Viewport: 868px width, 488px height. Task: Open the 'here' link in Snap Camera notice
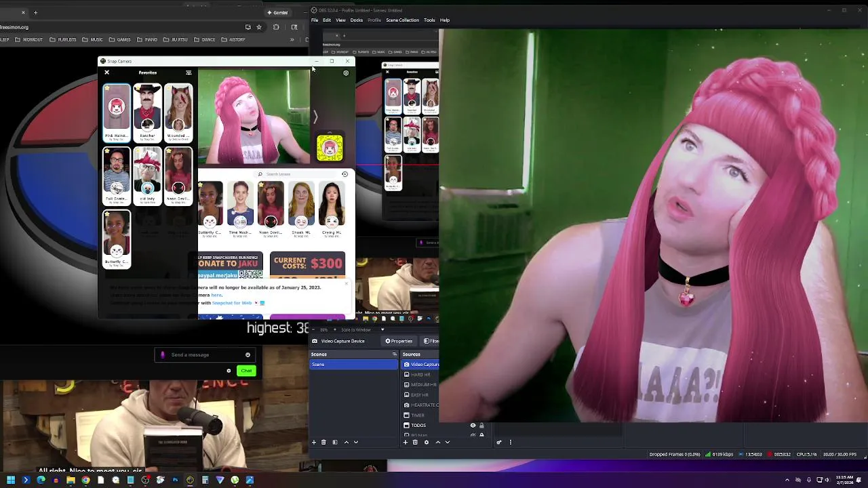216,295
